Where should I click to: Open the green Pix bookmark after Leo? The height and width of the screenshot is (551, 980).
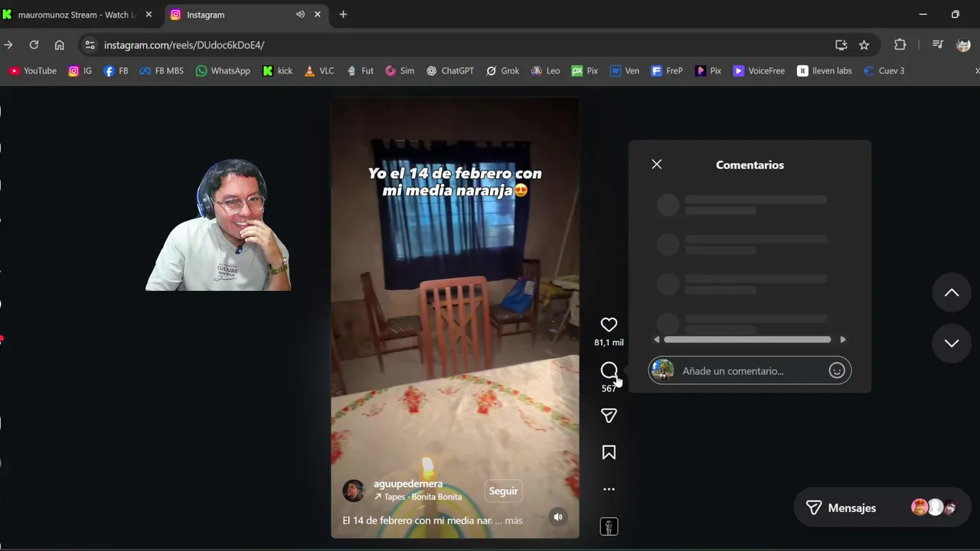point(585,70)
